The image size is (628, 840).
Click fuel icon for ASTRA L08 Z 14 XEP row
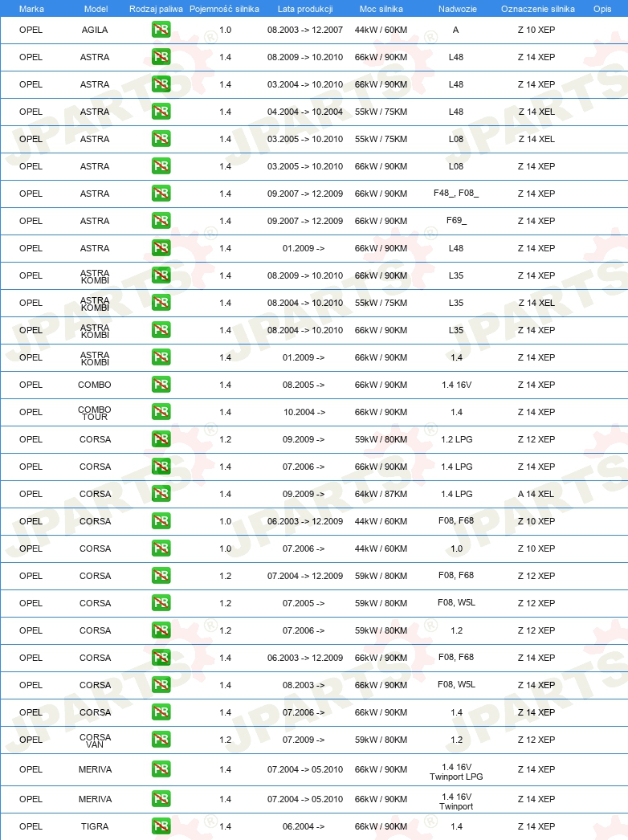point(161,166)
